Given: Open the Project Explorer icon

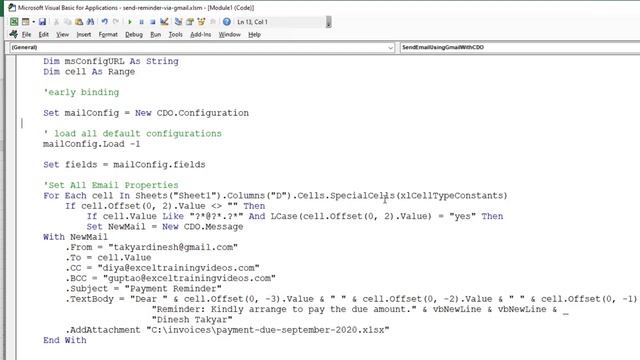Looking at the screenshot, I should click(x=178, y=22).
